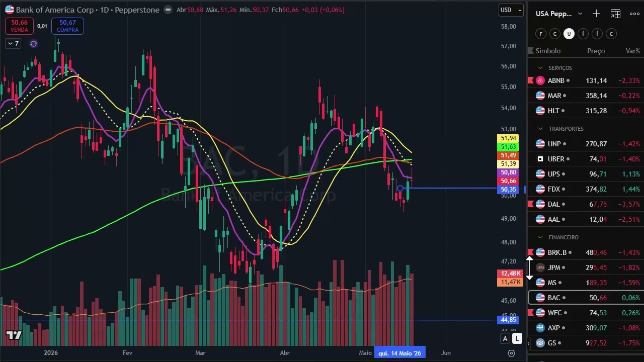644x362 pixels.
Task: Expand the 7 indicators legend toggle
Action: coord(14,44)
